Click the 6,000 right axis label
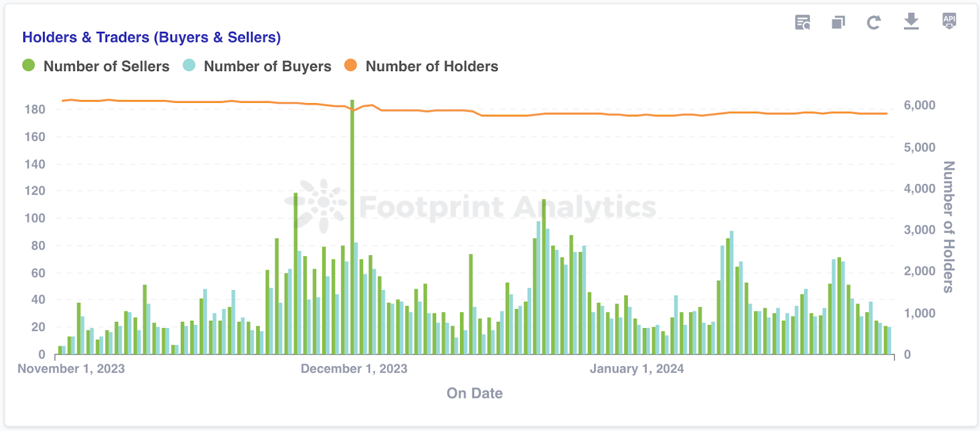The height and width of the screenshot is (431, 980). [919, 105]
